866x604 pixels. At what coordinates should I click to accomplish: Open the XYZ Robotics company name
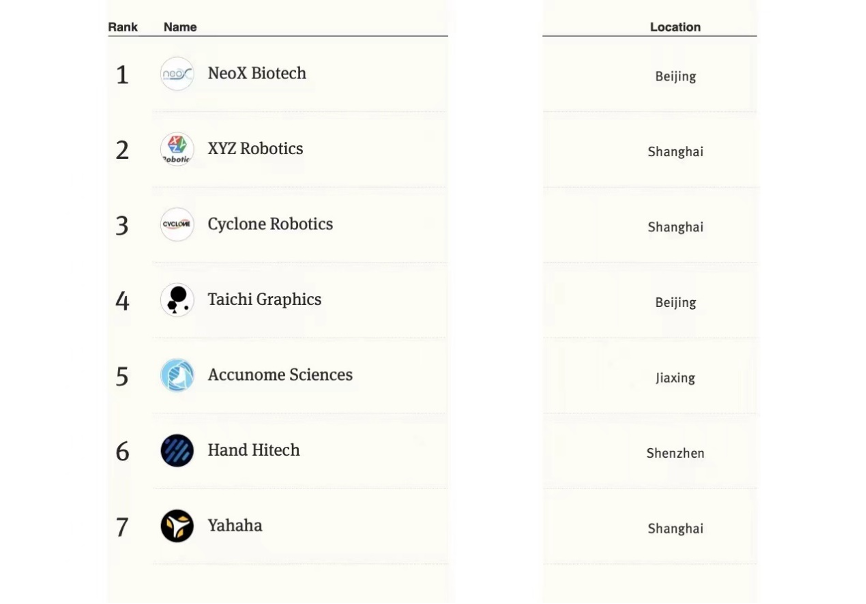(x=255, y=149)
